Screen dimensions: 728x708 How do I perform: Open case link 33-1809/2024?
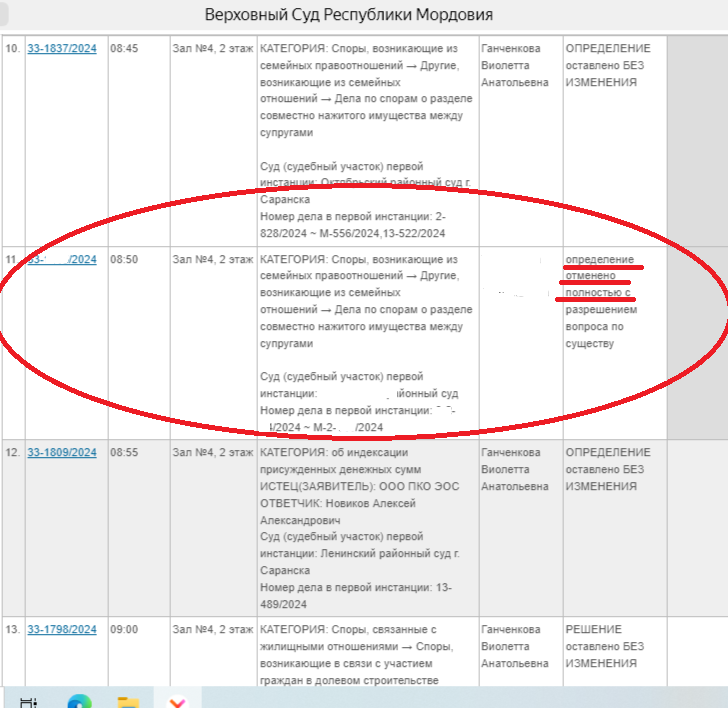pyautogui.click(x=62, y=452)
